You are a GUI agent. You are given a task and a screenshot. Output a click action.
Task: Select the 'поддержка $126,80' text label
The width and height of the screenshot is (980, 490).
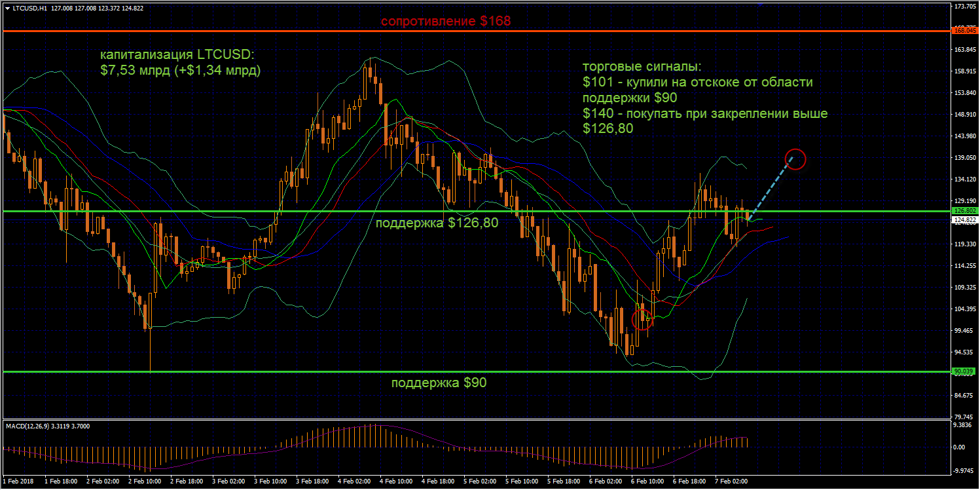437,223
